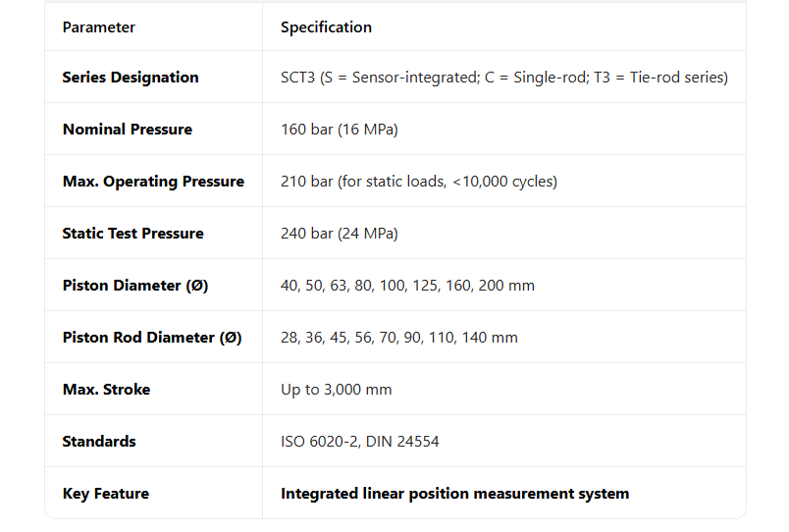
Task: Click the SCT3 series description text
Action: [x=503, y=78]
